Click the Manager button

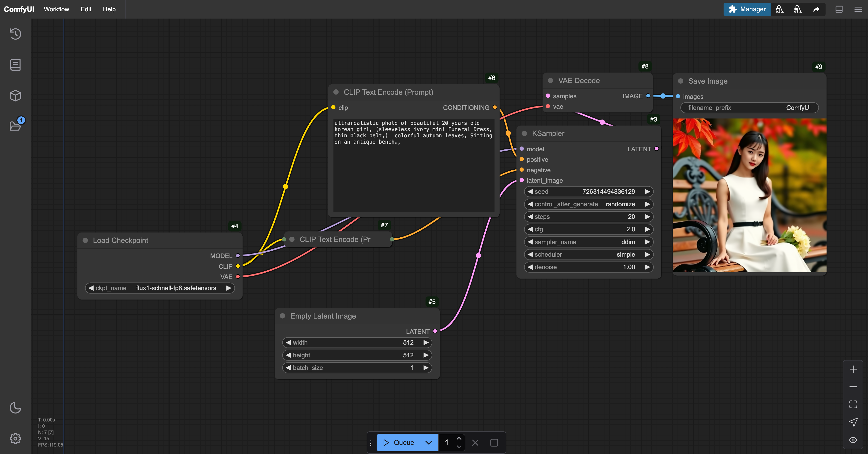747,9
